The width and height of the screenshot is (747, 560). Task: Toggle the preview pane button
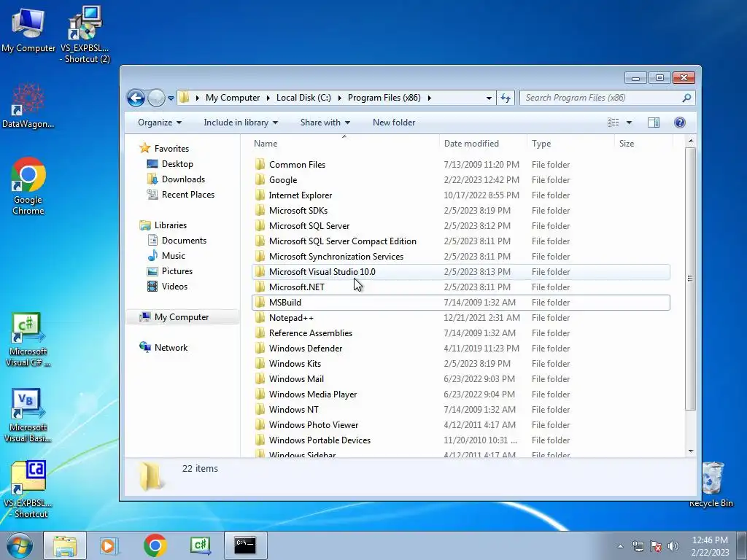(x=654, y=122)
